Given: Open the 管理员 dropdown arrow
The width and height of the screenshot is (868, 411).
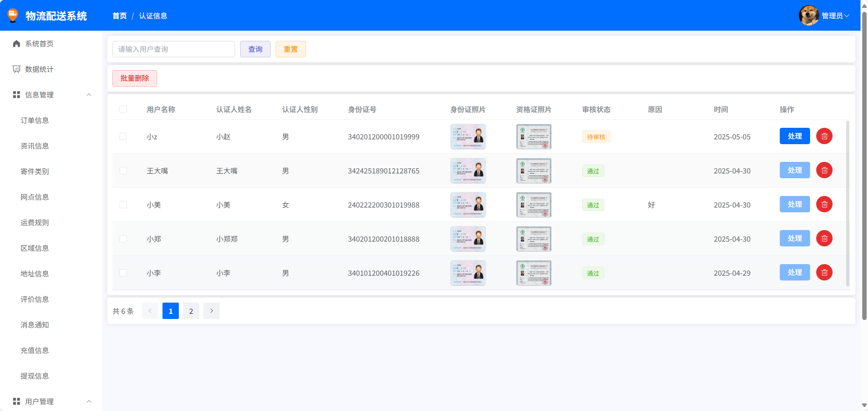Looking at the screenshot, I should click(847, 16).
